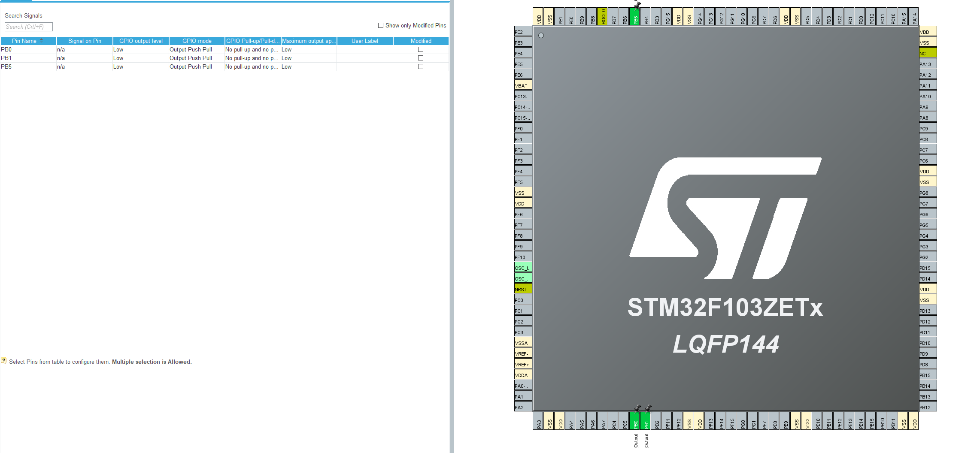Select the PB5 row in the pin table
Screen dimensions: 980x453
225,66
